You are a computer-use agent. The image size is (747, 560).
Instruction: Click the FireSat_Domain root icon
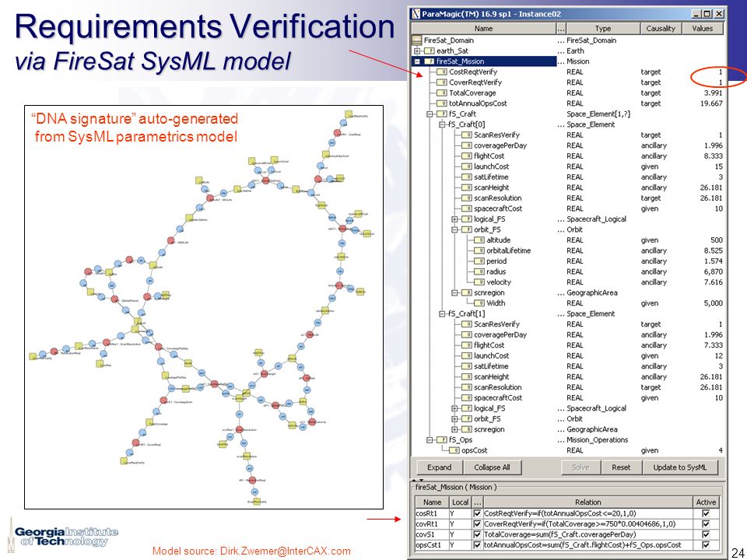[x=417, y=40]
